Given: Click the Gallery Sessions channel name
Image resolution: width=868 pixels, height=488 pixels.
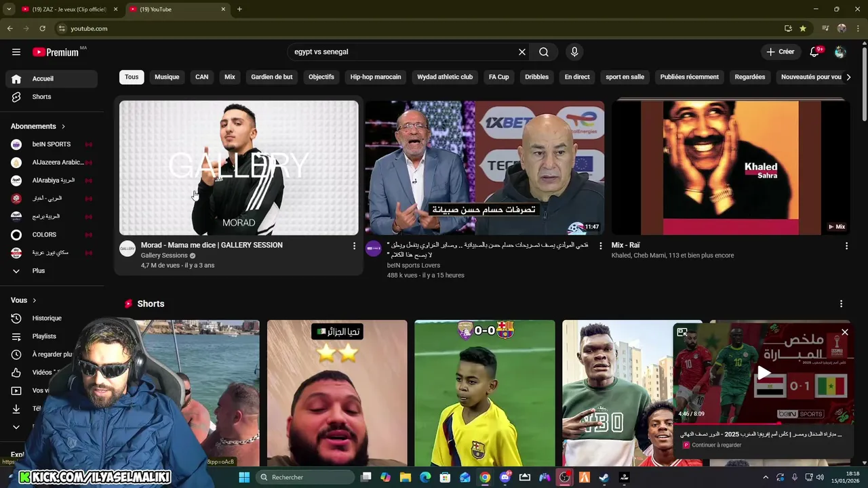Looking at the screenshot, I should 164,256.
